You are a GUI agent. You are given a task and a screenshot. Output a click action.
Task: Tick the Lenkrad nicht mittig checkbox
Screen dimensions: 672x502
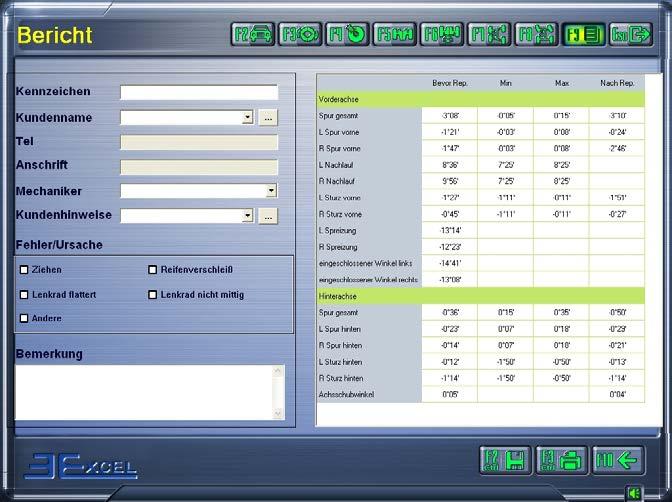pos(152,295)
